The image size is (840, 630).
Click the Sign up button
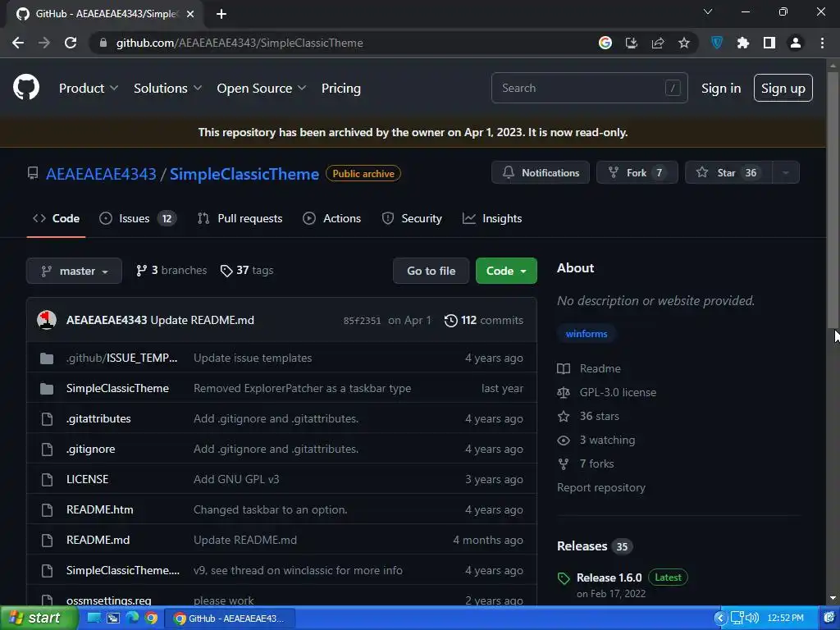pyautogui.click(x=783, y=88)
